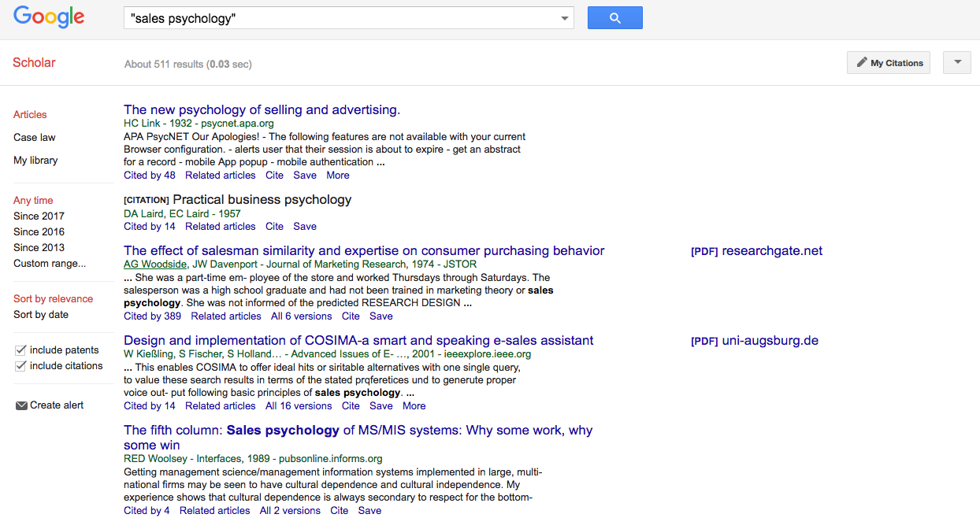Cite the COSIMA article
Viewport: 980px width, 529px height.
[351, 406]
